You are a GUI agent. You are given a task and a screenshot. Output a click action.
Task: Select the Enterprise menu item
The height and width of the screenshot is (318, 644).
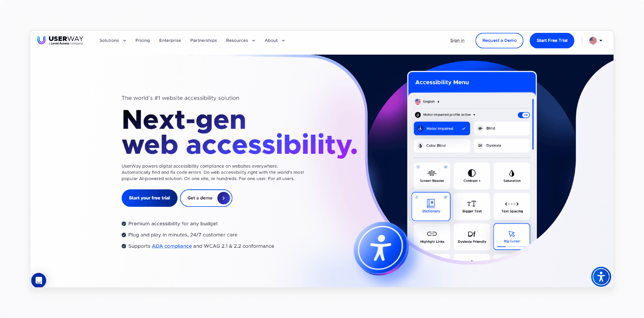170,40
